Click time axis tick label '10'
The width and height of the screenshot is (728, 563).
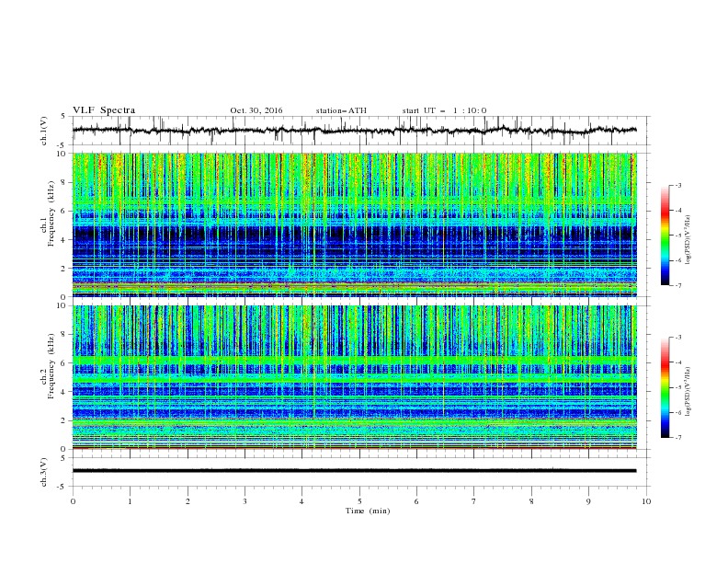point(646,501)
